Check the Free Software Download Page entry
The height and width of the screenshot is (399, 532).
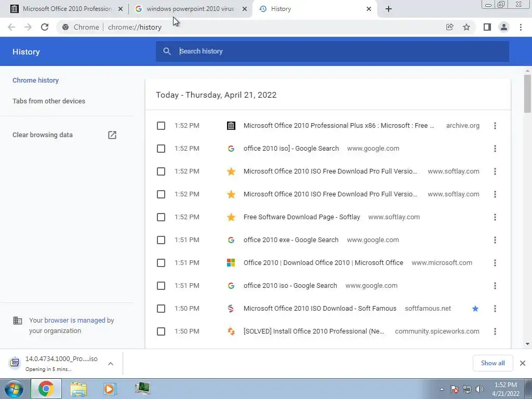(161, 217)
